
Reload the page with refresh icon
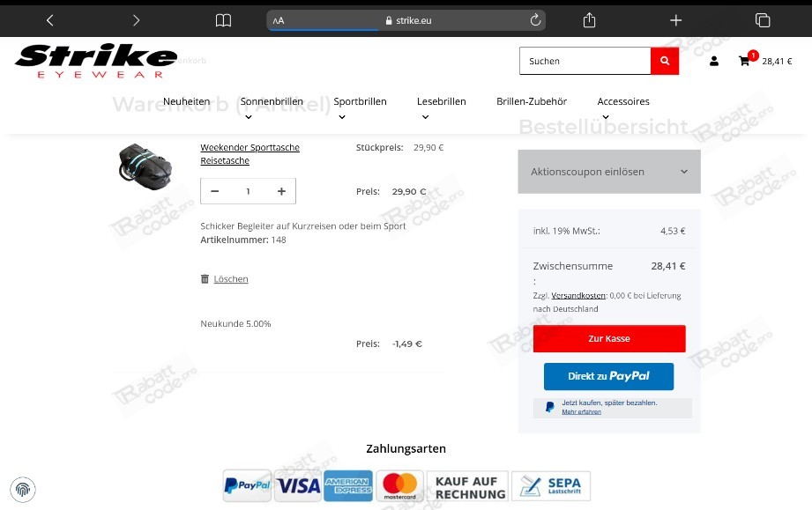click(535, 20)
